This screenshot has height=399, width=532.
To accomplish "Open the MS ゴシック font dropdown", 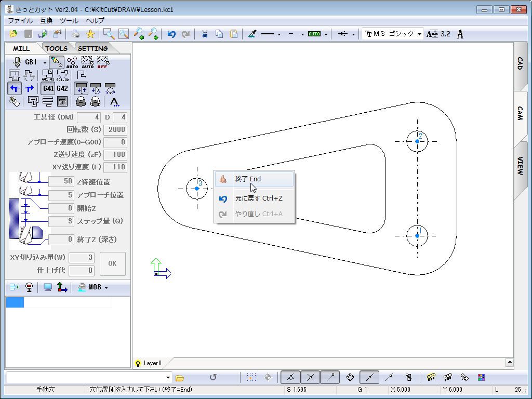I will coord(419,34).
